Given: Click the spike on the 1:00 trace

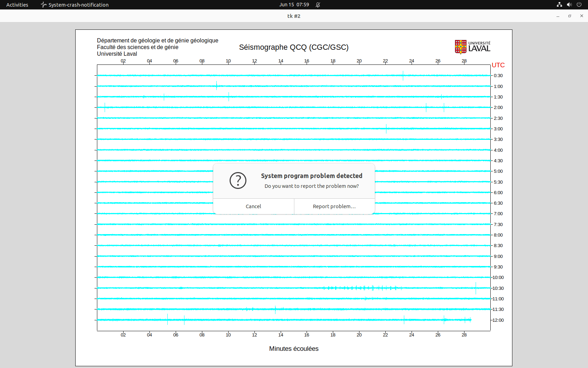Looking at the screenshot, I should [217, 86].
